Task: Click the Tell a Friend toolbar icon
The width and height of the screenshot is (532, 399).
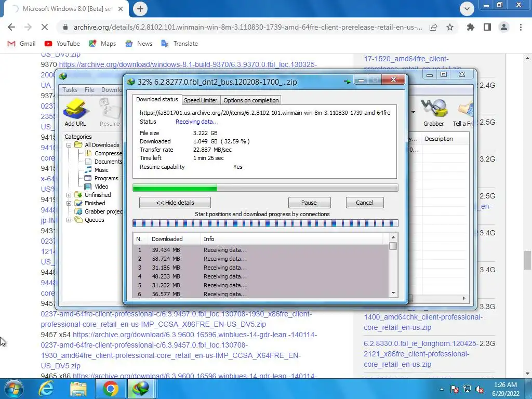Action: (x=463, y=112)
